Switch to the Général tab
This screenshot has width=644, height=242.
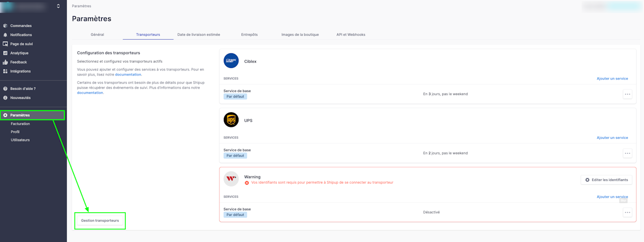click(x=97, y=35)
